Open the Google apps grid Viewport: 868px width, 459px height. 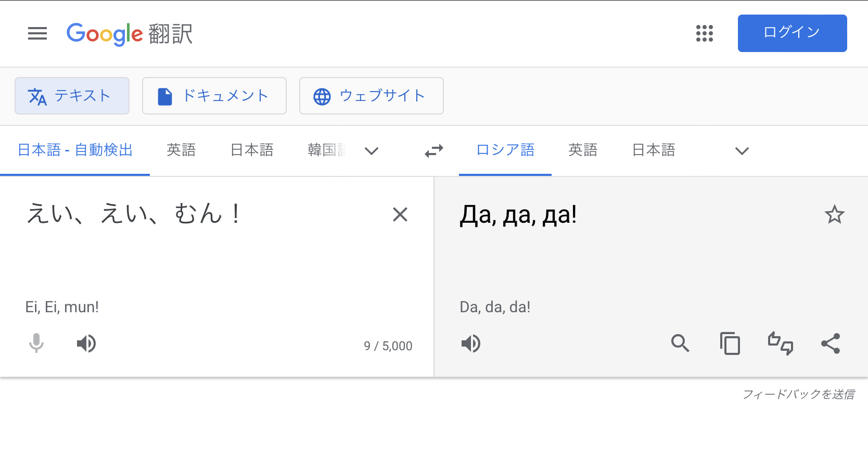coord(705,33)
